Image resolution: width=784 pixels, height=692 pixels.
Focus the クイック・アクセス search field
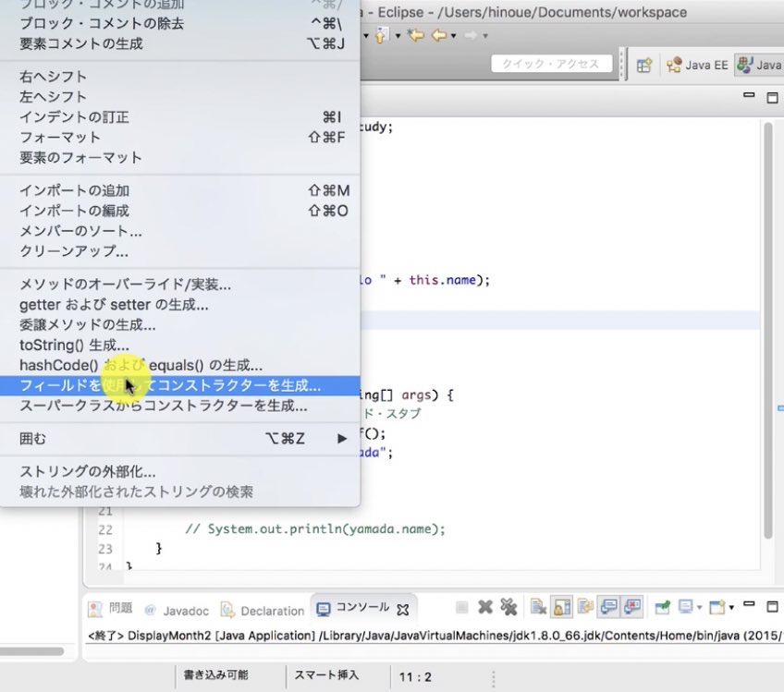tap(552, 64)
